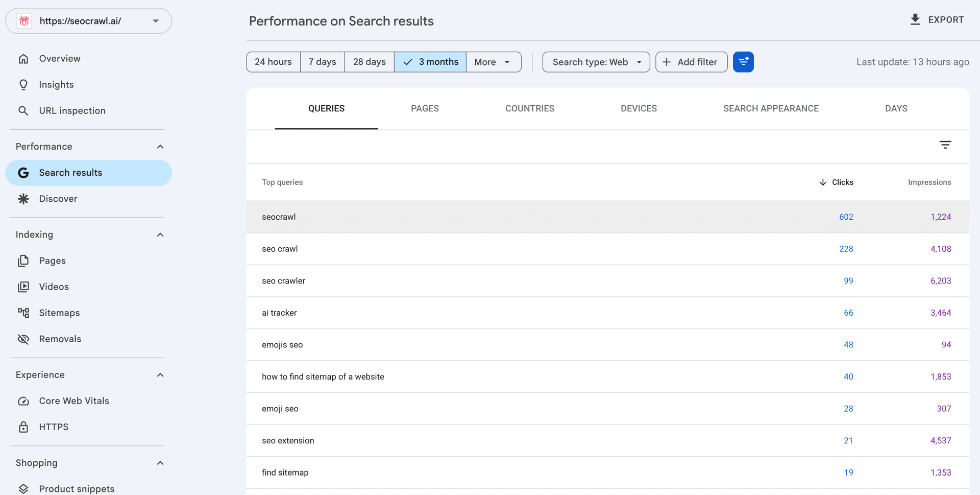Collapse the Indexing section
The height and width of the screenshot is (495, 980).
[x=160, y=235]
